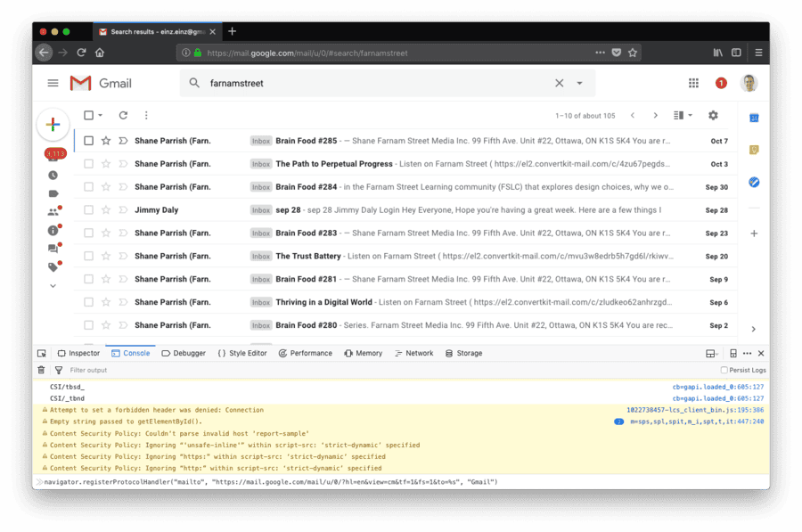Expand the search options dropdown arrow

pos(579,83)
